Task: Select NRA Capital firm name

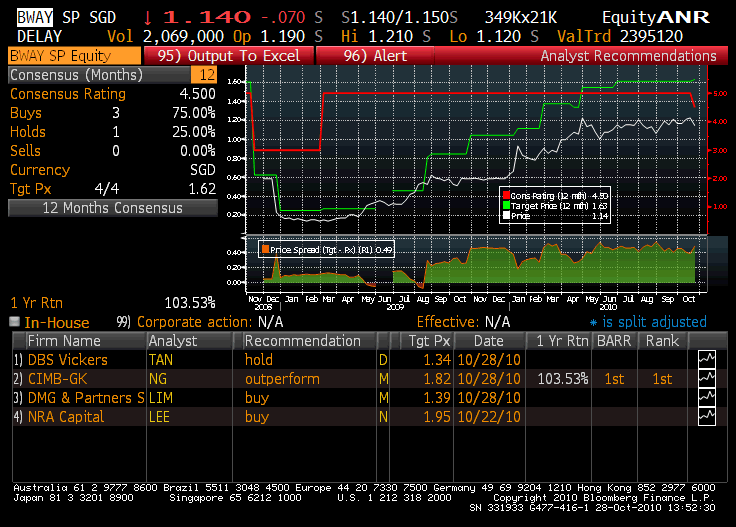Action: pos(66,417)
